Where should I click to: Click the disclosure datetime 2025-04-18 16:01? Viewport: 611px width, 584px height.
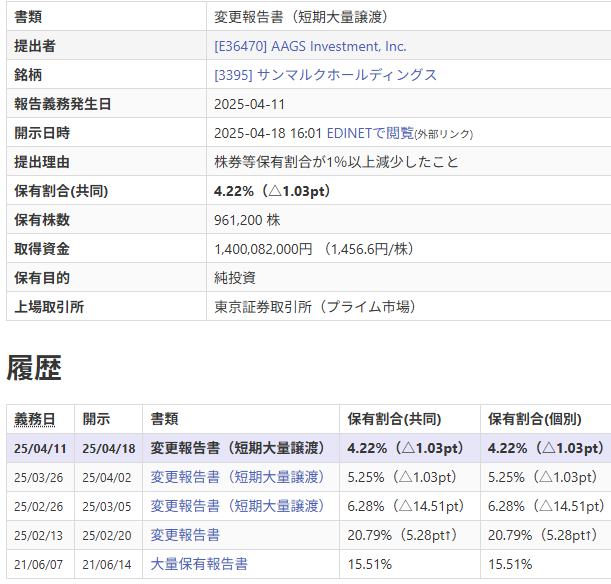click(268, 133)
